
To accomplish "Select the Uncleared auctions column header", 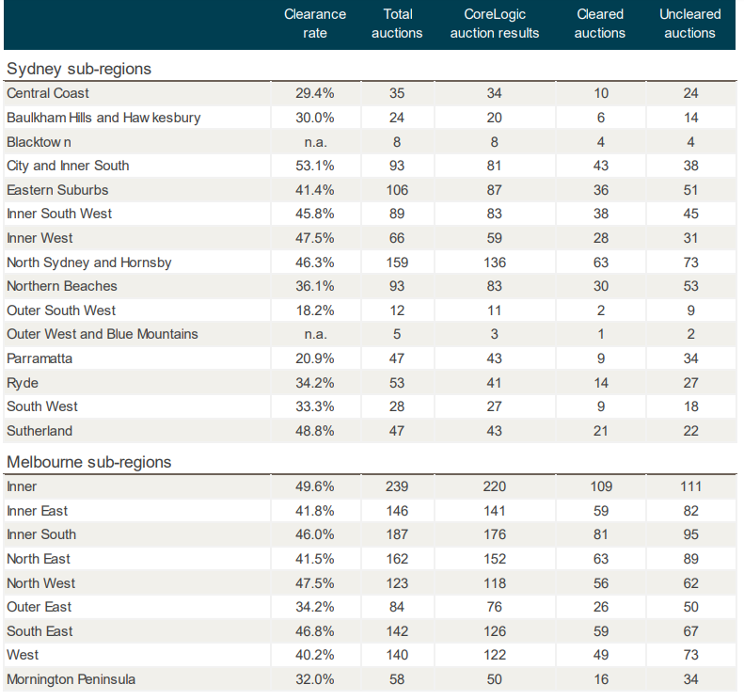I will 689,24.
